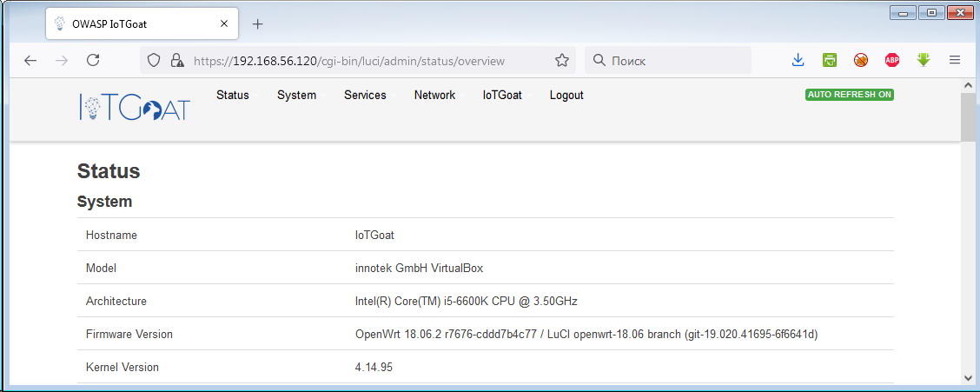Open the Status menu

pyautogui.click(x=233, y=95)
